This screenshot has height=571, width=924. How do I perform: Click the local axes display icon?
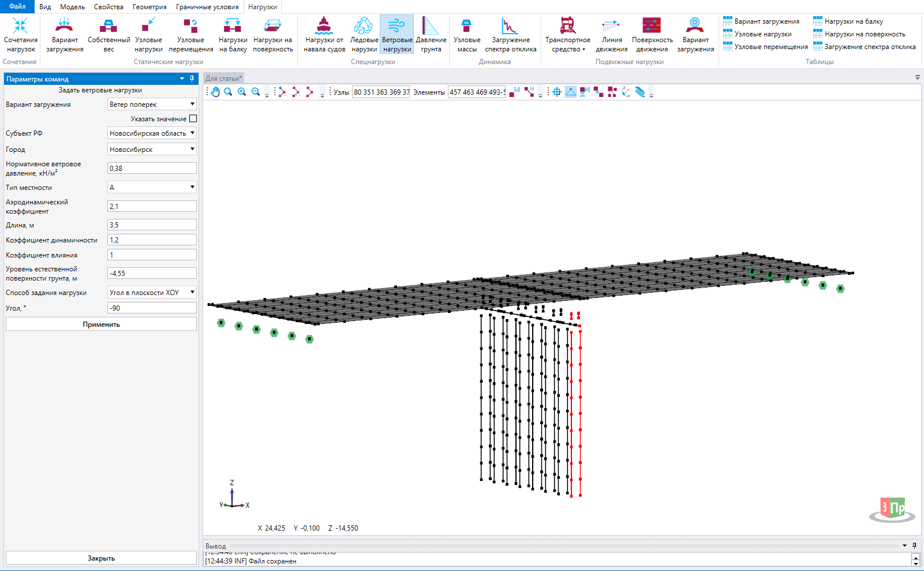pyautogui.click(x=626, y=92)
